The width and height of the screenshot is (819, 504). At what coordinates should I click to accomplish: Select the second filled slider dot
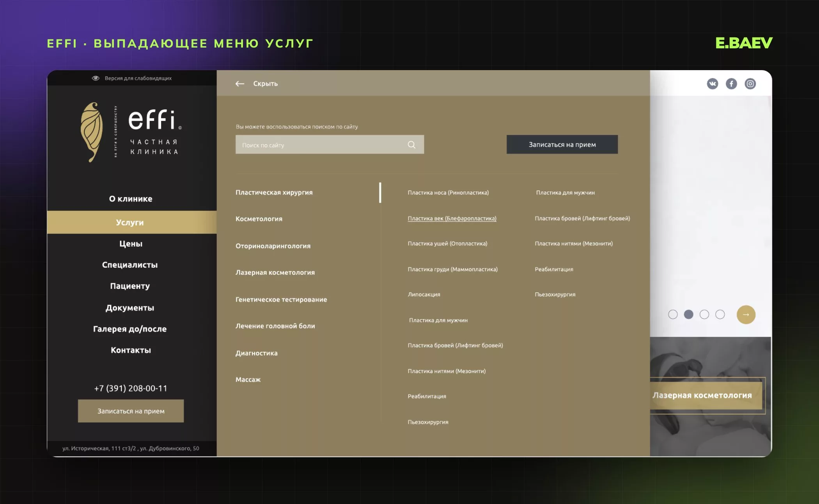[689, 315]
